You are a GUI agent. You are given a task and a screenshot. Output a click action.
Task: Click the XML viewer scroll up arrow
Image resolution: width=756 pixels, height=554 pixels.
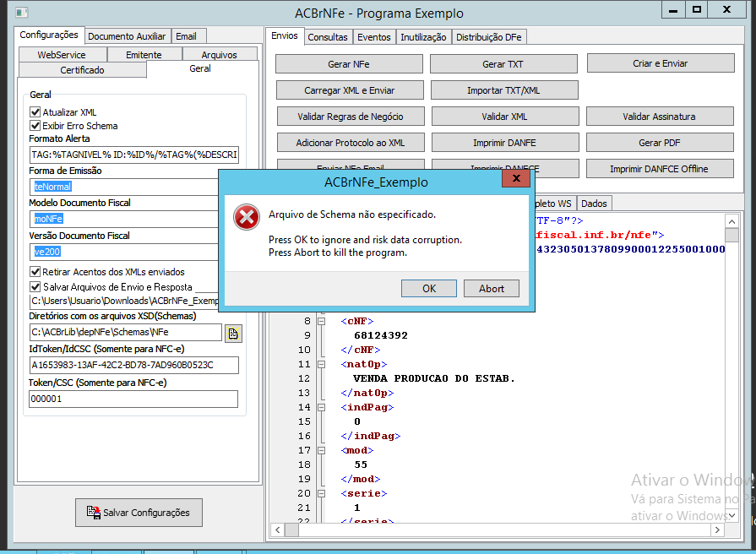[x=732, y=221]
